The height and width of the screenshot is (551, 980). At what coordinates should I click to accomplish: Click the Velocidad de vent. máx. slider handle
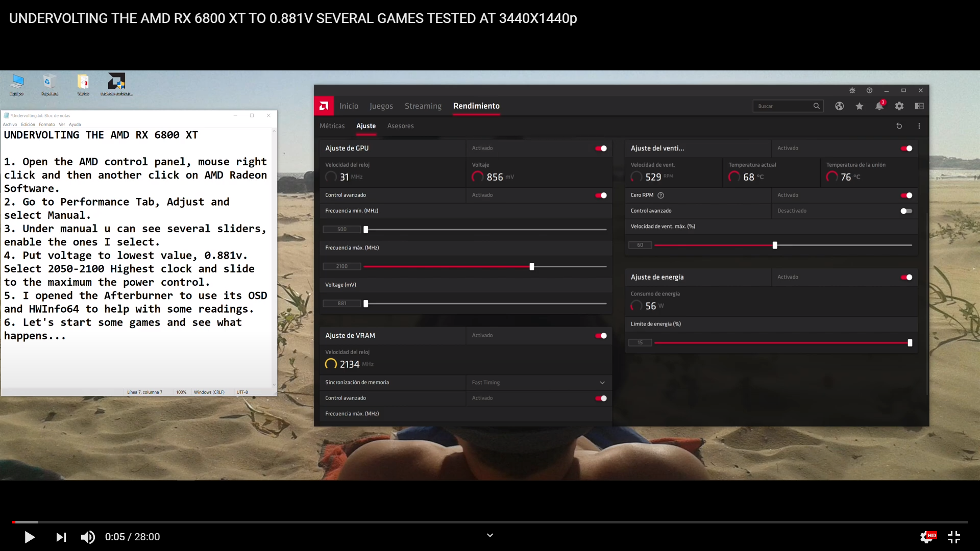(775, 245)
